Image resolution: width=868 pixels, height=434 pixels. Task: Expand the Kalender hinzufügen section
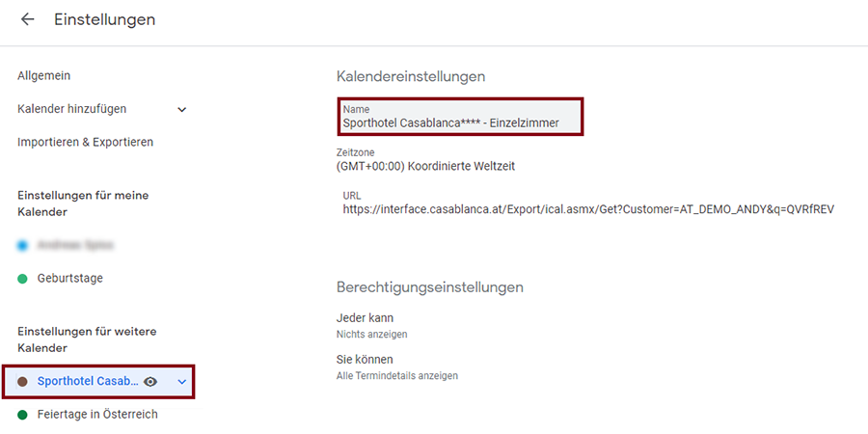click(x=182, y=110)
